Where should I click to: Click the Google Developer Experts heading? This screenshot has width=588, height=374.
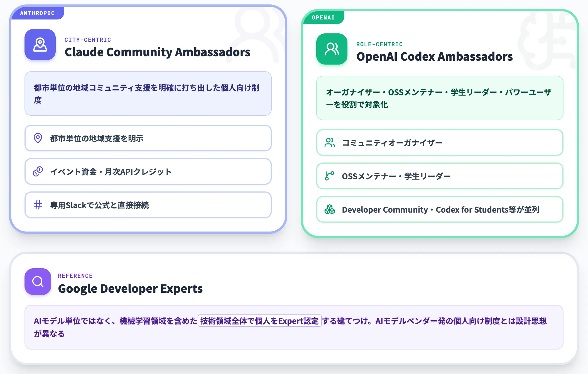130,289
